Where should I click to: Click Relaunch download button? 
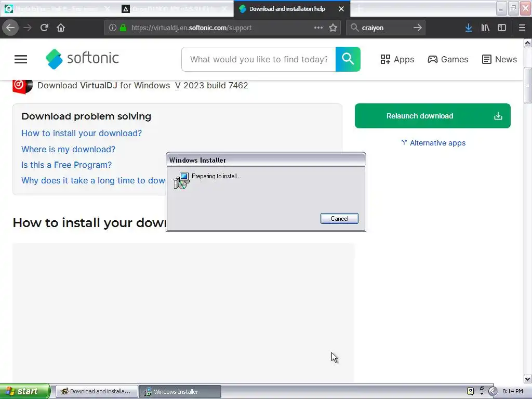[x=433, y=116]
